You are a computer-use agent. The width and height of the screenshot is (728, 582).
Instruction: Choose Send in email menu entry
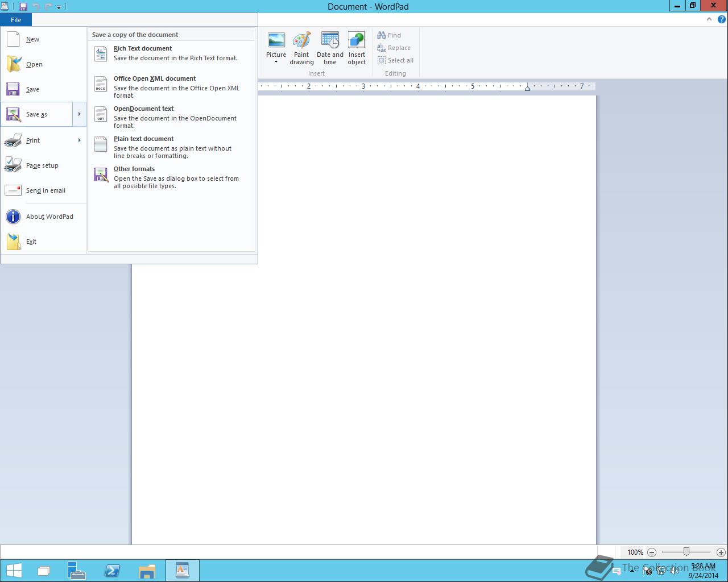(x=43, y=190)
